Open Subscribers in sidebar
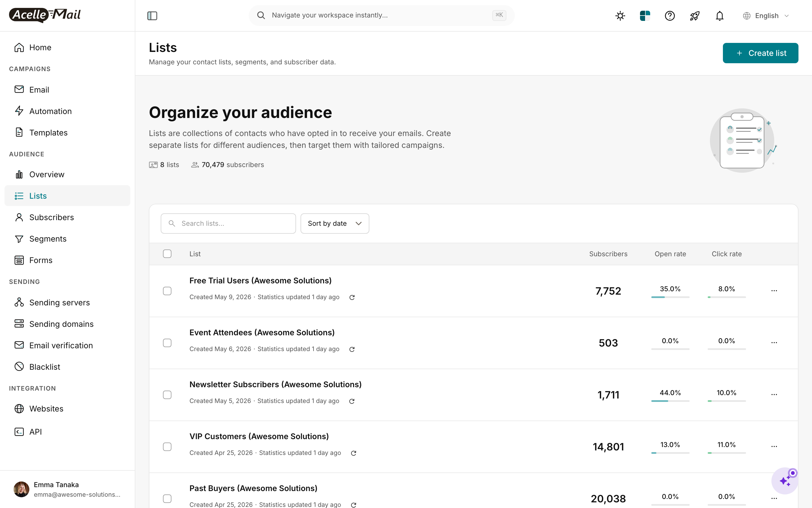This screenshot has width=812, height=508. pyautogui.click(x=67, y=217)
